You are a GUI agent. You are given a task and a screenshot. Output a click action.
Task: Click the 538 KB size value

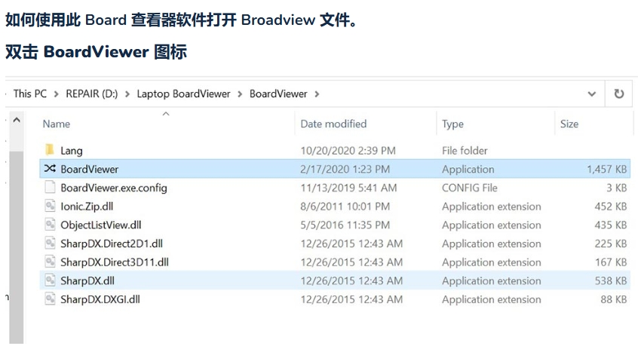[610, 280]
